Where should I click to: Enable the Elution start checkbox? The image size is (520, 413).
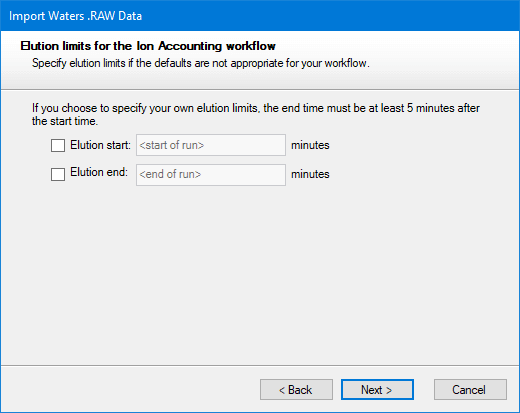click(x=58, y=145)
